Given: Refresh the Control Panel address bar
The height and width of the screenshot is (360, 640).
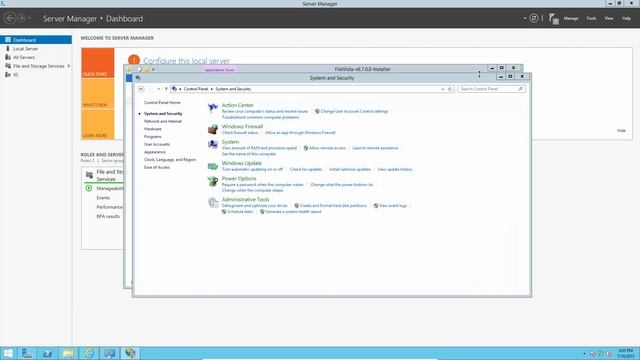Looking at the screenshot, I should point(450,89).
